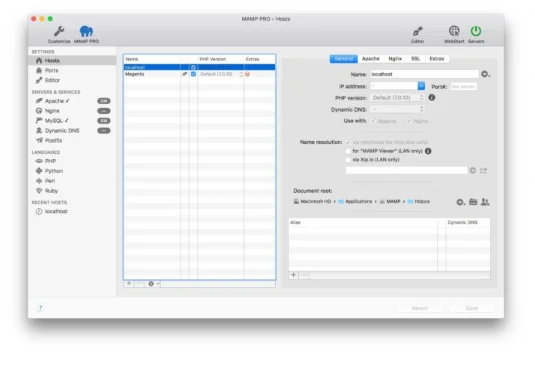This screenshot has height=367, width=535.
Task: Click the name resolution URL field
Action: coord(406,171)
